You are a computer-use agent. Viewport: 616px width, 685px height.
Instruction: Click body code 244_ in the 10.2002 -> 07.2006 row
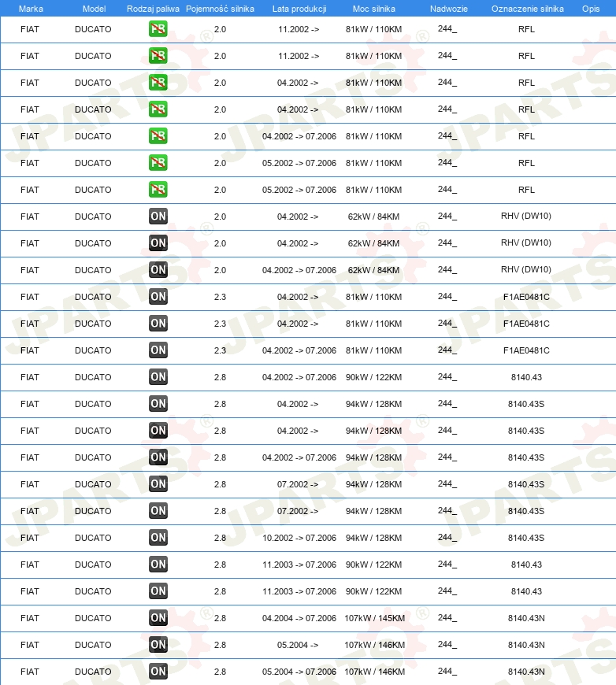pos(447,537)
